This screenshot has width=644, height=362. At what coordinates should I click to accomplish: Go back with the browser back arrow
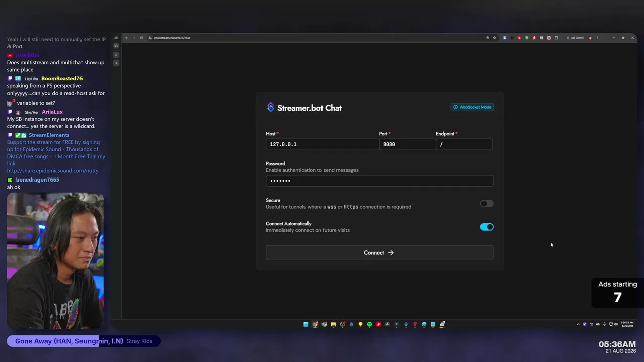pyautogui.click(x=126, y=38)
